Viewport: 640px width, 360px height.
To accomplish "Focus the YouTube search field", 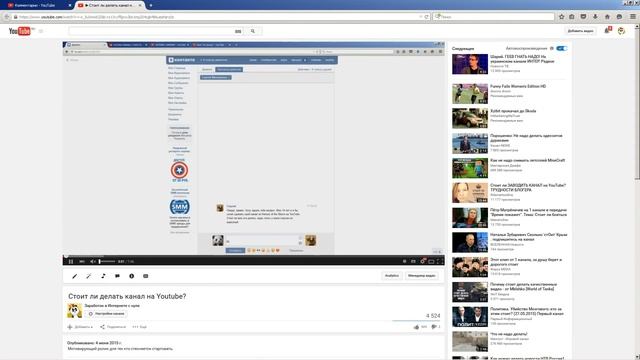I will [151, 31].
